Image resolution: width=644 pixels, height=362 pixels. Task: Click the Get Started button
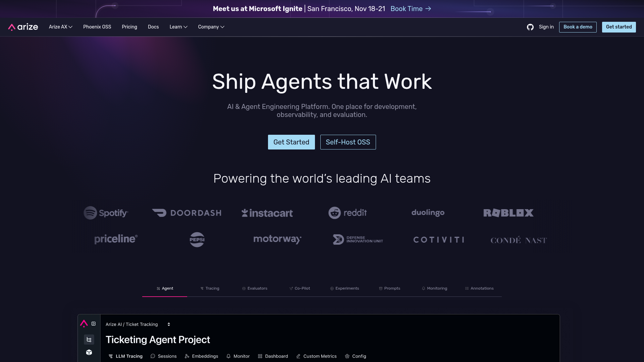[x=291, y=142]
